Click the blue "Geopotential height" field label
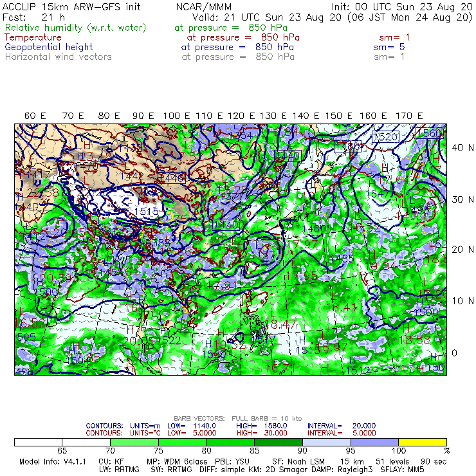The height and width of the screenshot is (476, 476). 49,47
